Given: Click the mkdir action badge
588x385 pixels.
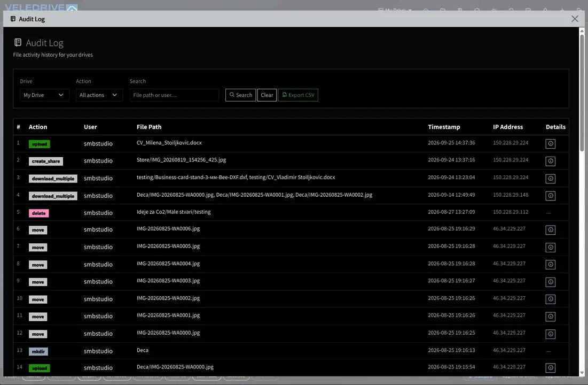Looking at the screenshot, I should 38,351.
